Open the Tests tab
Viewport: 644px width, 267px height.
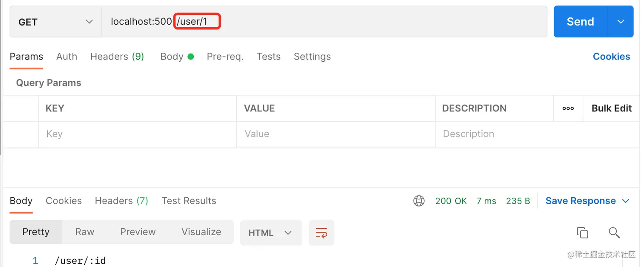coord(269,57)
